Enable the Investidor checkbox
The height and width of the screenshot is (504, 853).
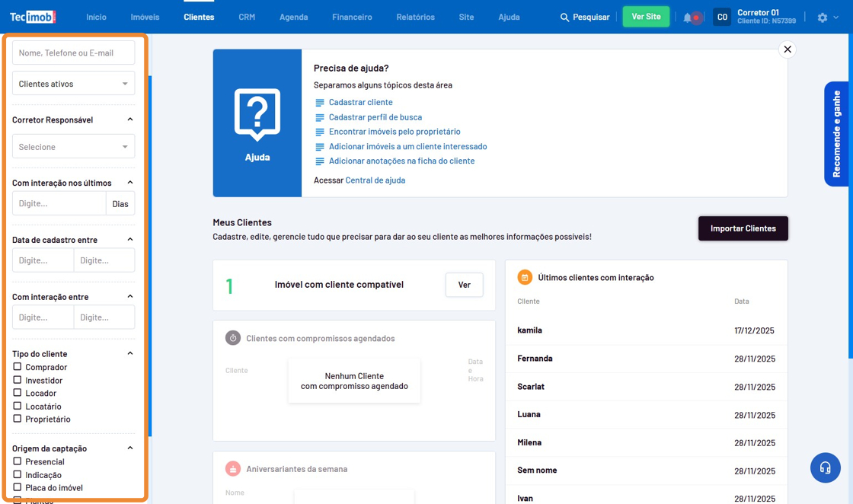click(x=18, y=380)
